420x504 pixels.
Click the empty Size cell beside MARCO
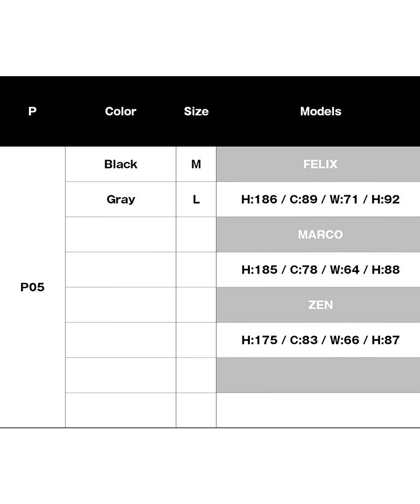[196, 235]
